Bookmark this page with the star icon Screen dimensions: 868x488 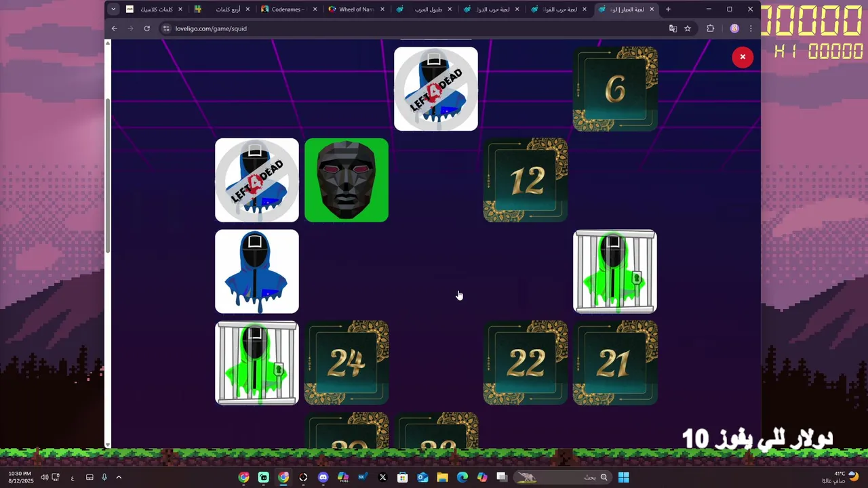point(688,28)
